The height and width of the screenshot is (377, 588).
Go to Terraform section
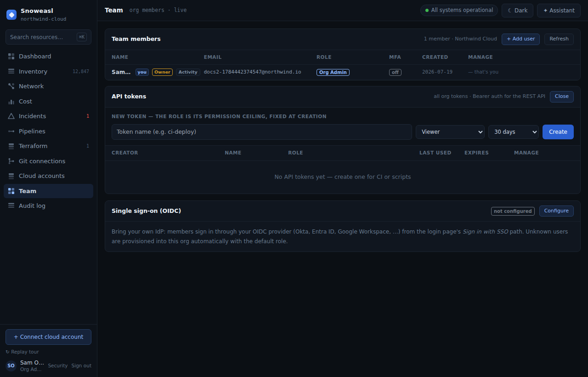[48, 146]
